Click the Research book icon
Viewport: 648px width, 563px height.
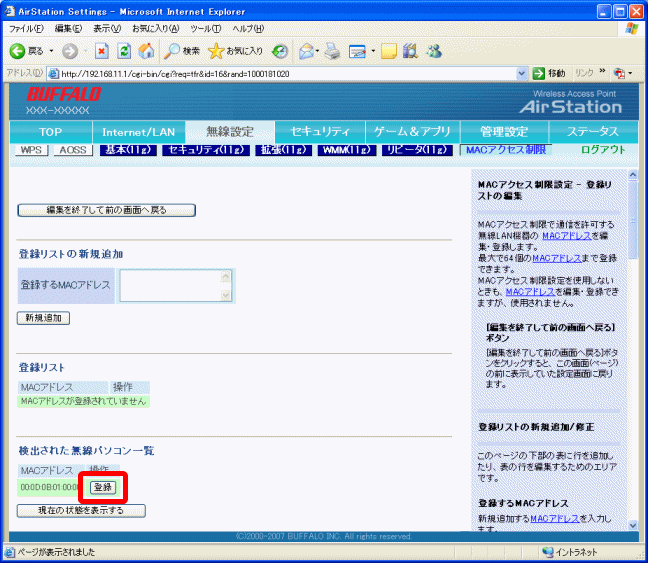pos(410,51)
